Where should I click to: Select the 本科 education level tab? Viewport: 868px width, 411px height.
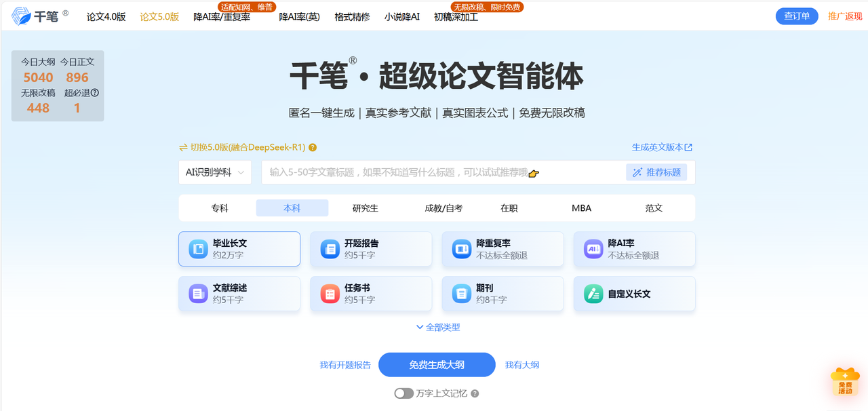click(292, 208)
